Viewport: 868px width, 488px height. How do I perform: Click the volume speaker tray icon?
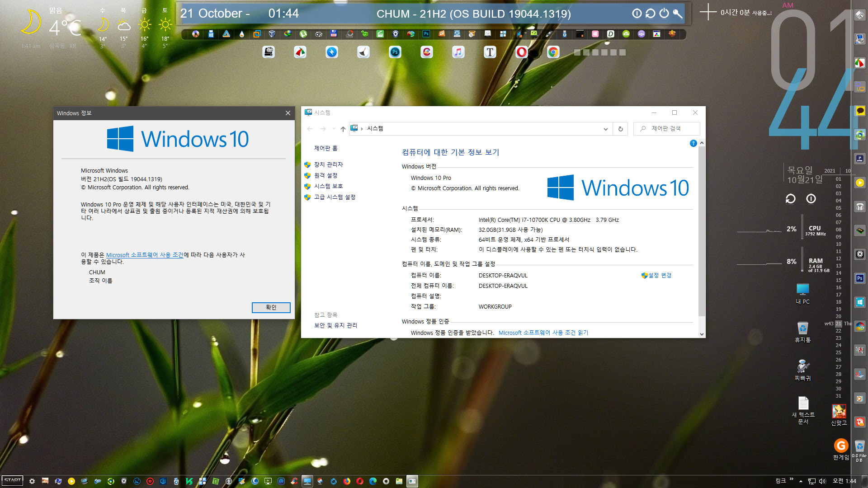(822, 481)
